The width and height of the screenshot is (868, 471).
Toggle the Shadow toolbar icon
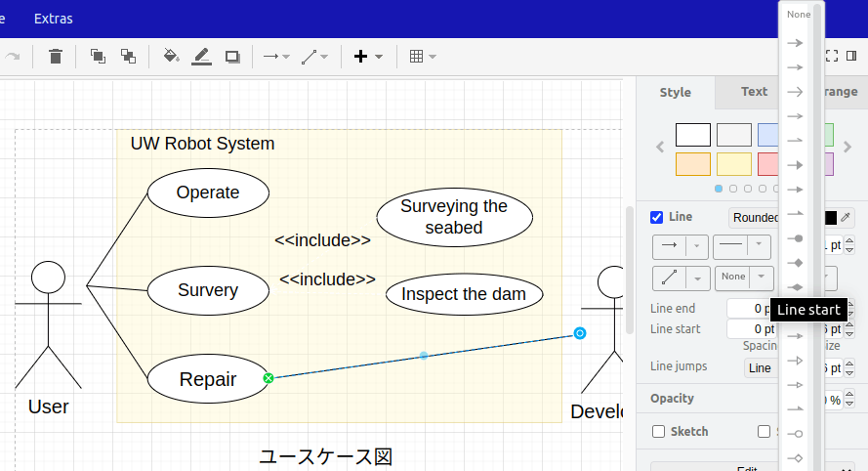coord(232,57)
